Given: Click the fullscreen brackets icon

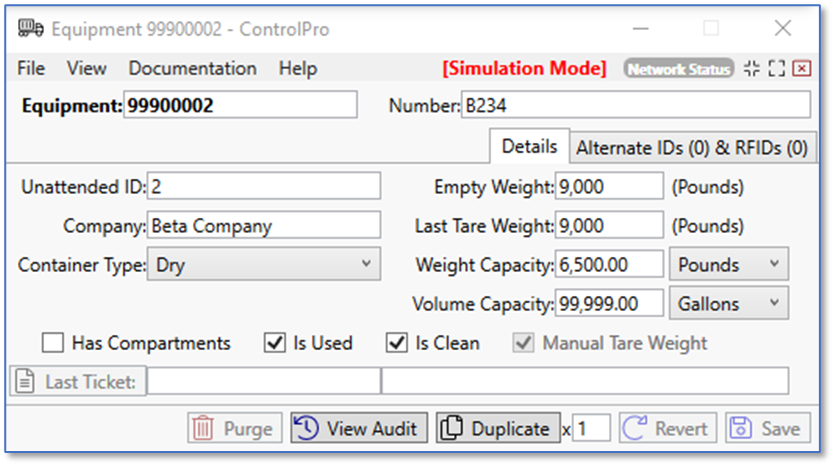Looking at the screenshot, I should [x=776, y=68].
